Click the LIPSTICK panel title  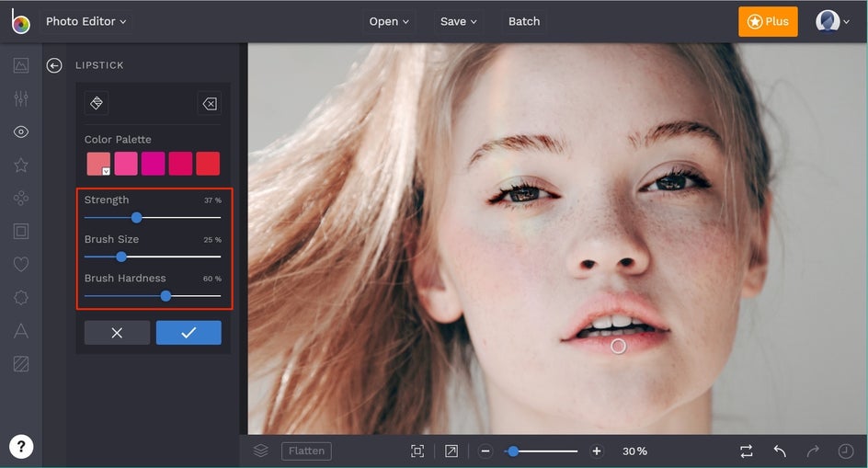click(x=99, y=65)
